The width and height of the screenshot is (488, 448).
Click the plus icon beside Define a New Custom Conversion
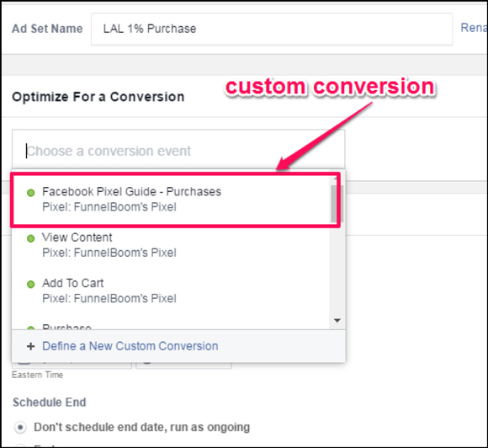[x=30, y=346]
